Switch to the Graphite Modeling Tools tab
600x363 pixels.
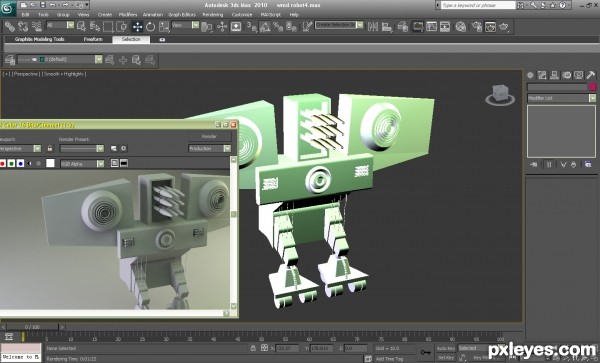tap(39, 39)
